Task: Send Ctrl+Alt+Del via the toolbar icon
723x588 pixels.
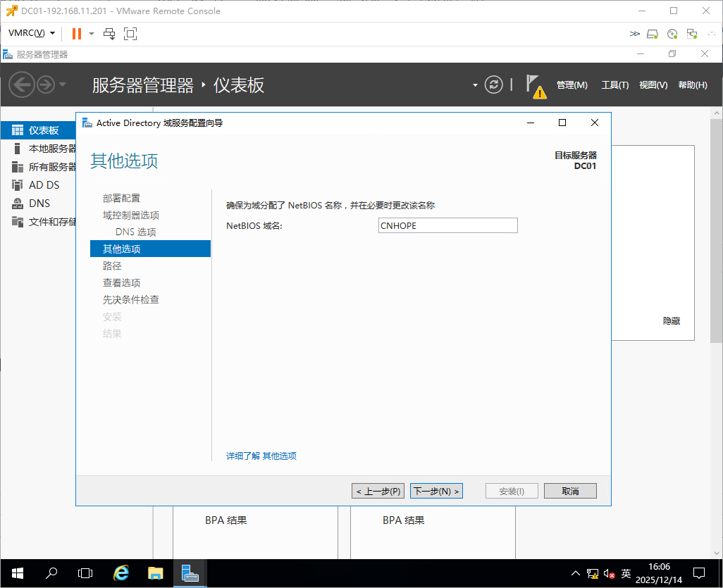Action: coord(109,34)
